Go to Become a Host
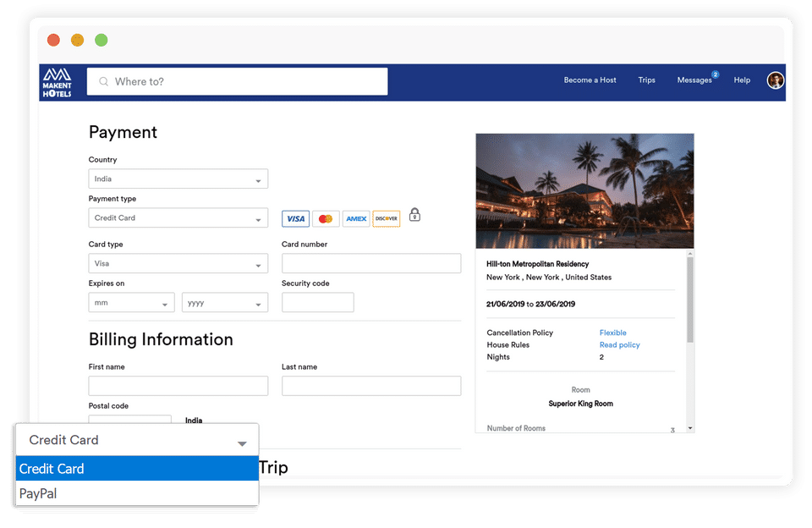This screenshot has width=812, height=528. (x=590, y=80)
